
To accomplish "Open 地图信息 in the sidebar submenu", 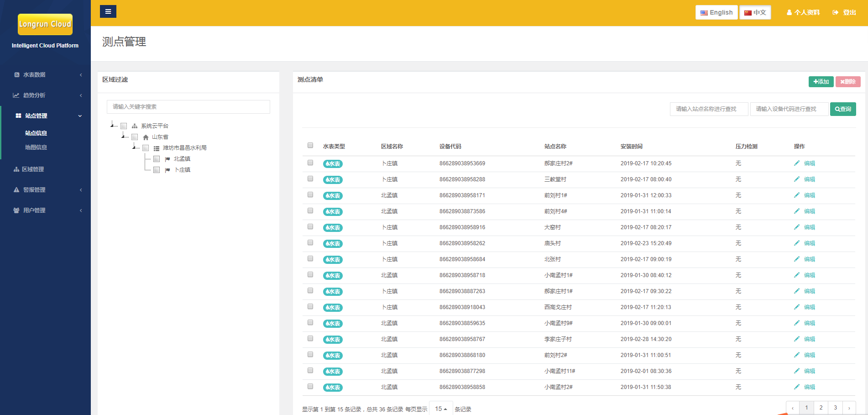I will click(x=36, y=147).
